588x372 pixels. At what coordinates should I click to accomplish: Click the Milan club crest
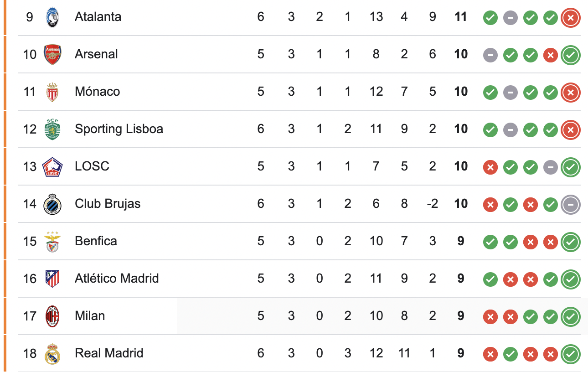click(52, 316)
